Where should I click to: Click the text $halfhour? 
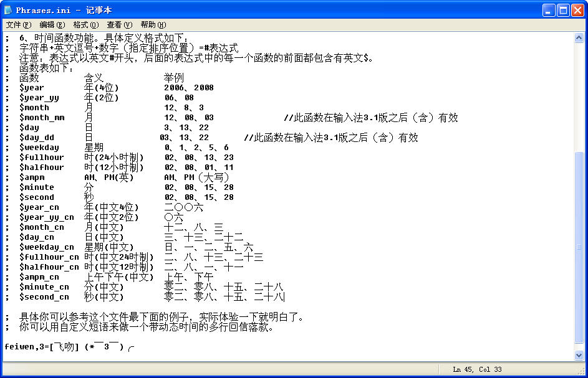tap(42, 168)
